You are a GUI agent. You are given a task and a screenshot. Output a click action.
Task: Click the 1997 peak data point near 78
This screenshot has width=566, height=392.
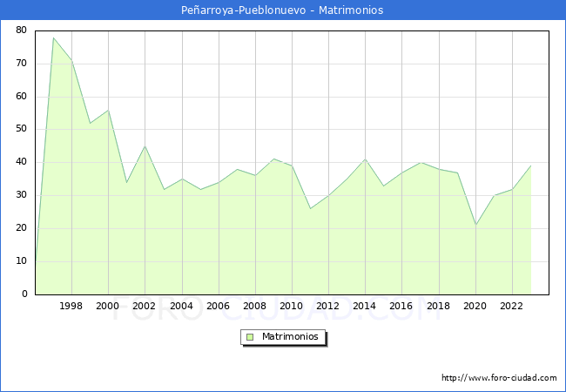coord(53,37)
